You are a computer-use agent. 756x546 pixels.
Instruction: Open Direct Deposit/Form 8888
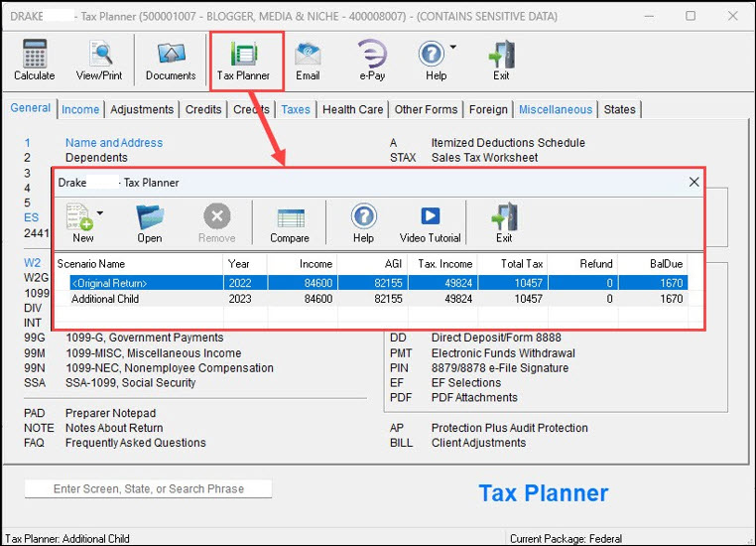496,338
